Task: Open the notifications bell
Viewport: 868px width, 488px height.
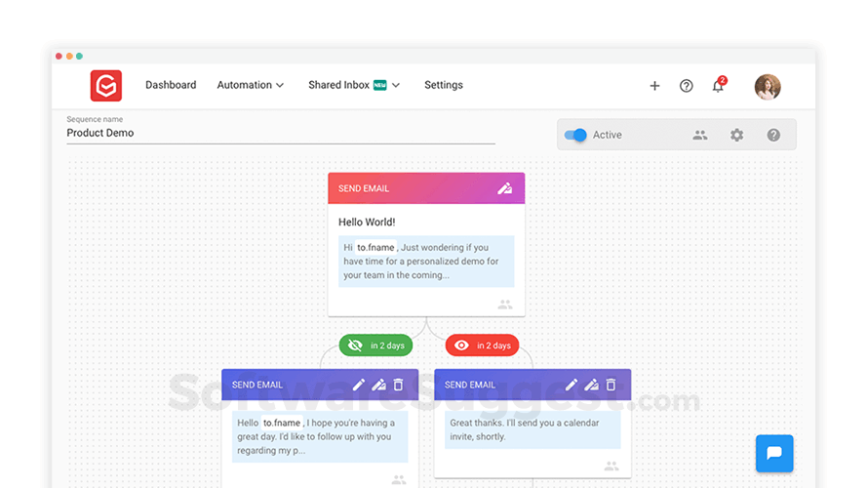Action: click(x=718, y=85)
